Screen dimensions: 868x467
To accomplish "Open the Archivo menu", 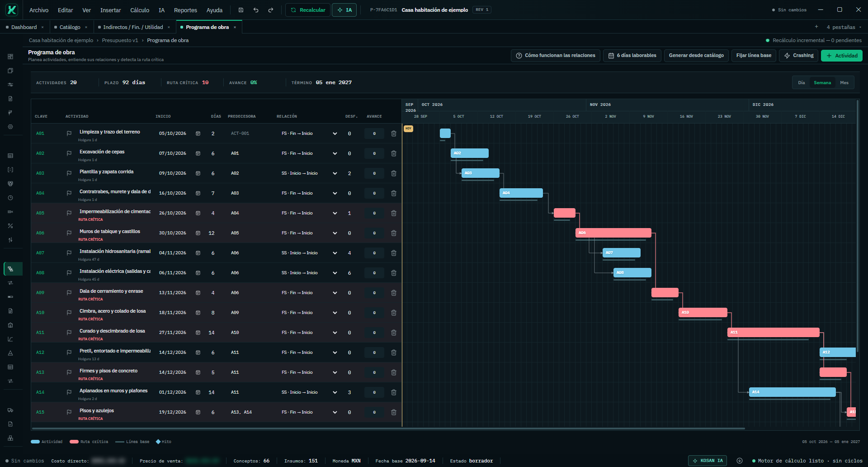I will tap(39, 10).
